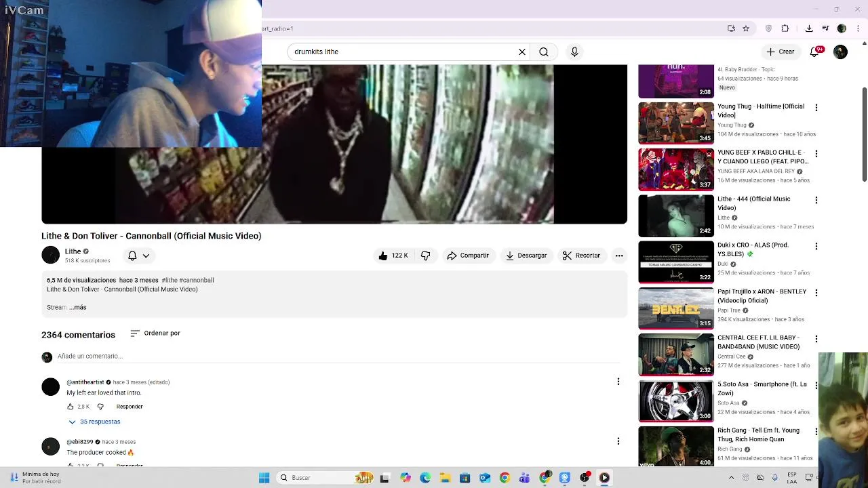Open the browser extensions puzzle icon
This screenshot has height=488, width=868.
point(785,28)
